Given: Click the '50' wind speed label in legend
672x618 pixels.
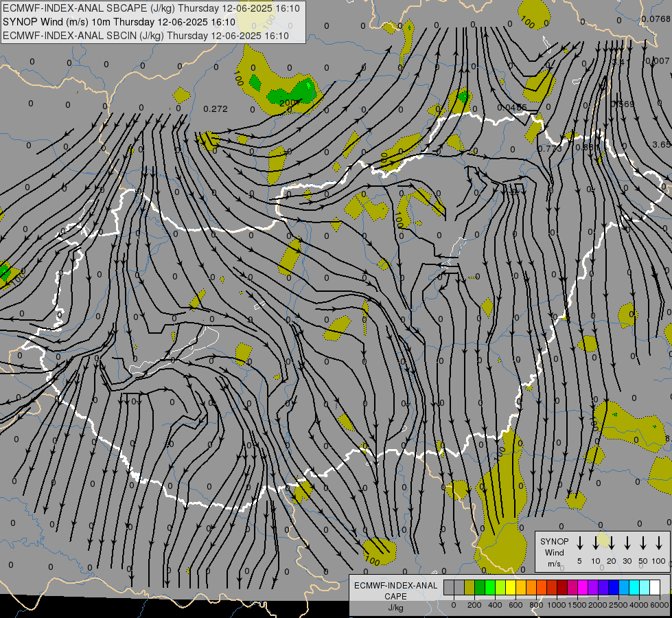Looking at the screenshot, I should (x=643, y=561).
